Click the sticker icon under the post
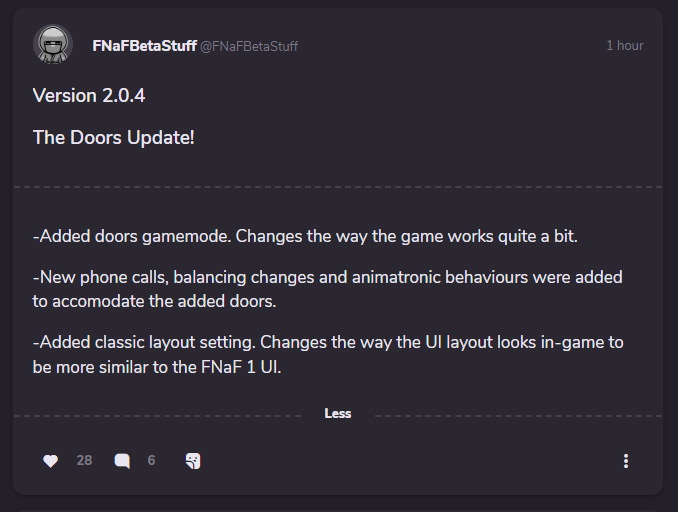The image size is (678, 512). point(193,461)
